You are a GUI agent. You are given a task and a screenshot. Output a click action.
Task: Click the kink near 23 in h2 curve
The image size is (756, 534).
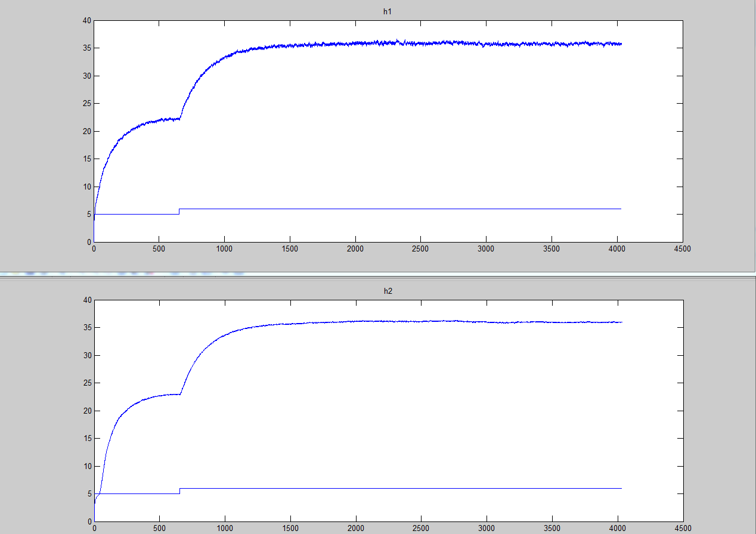tap(180, 394)
